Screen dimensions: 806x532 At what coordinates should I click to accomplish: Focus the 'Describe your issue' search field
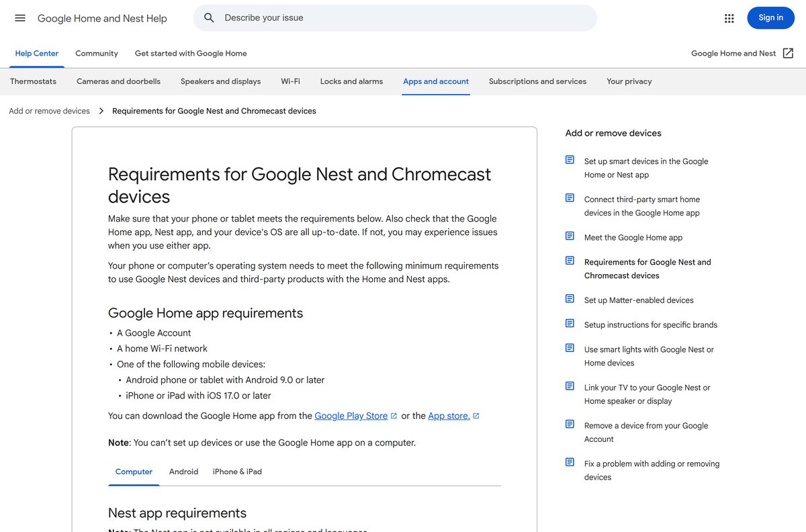pos(395,18)
